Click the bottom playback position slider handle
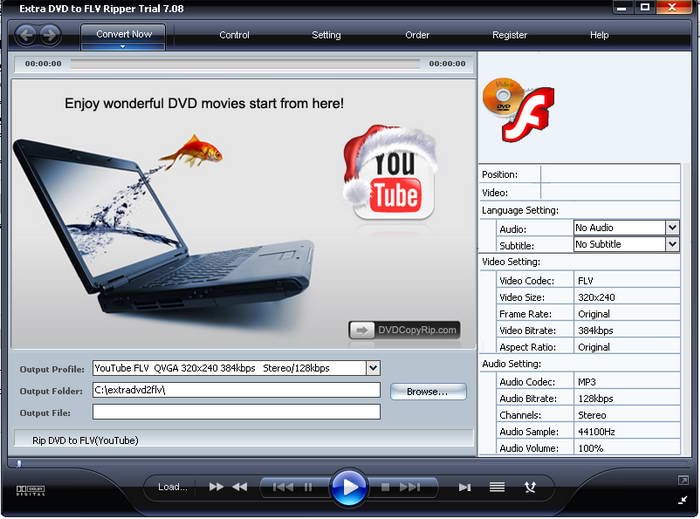Viewport: 700px width, 519px height. click(x=19, y=463)
